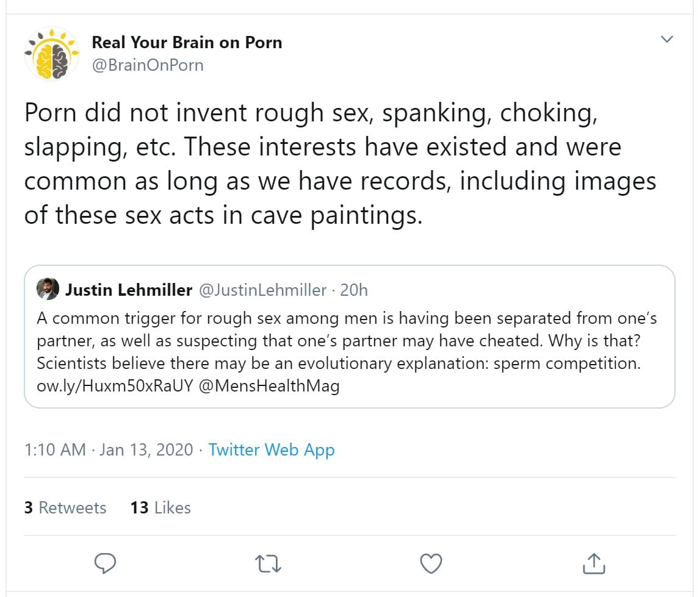Open the share tweet icon
The width and height of the screenshot is (700, 597).
[593, 563]
